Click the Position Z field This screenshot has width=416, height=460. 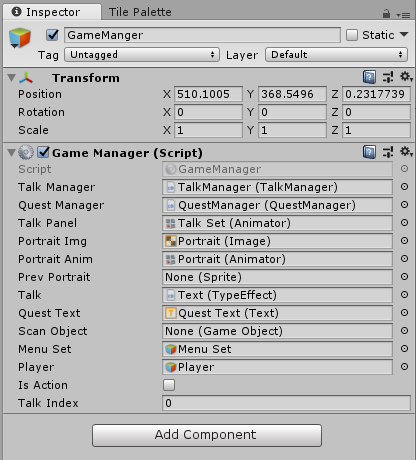[376, 94]
